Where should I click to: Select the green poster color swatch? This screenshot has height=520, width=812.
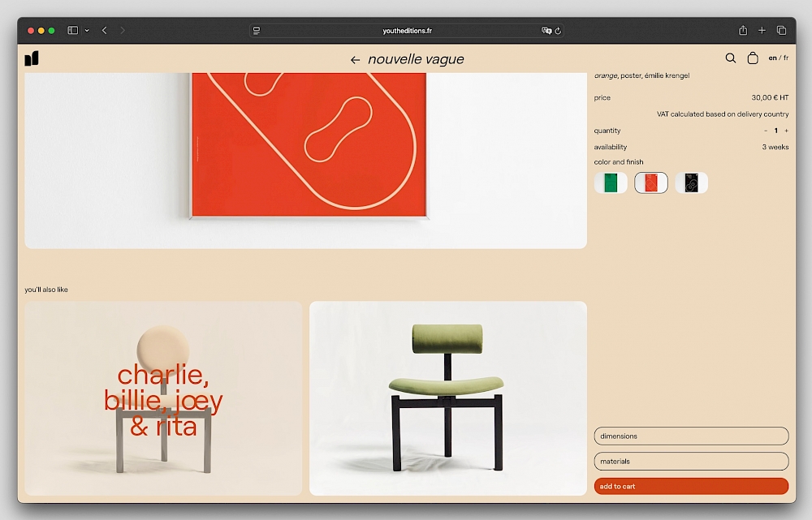[x=611, y=183]
